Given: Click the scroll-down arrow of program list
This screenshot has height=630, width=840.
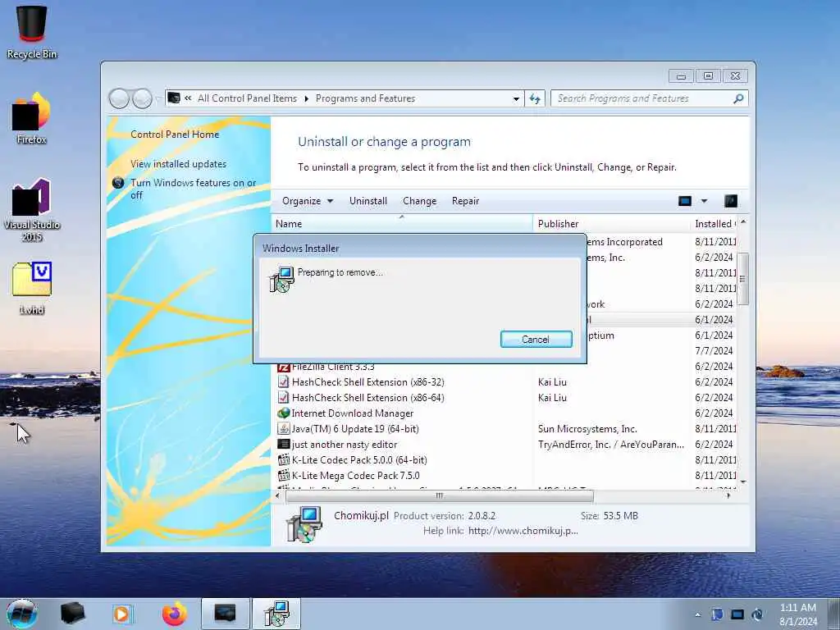Looking at the screenshot, I should coord(742,482).
